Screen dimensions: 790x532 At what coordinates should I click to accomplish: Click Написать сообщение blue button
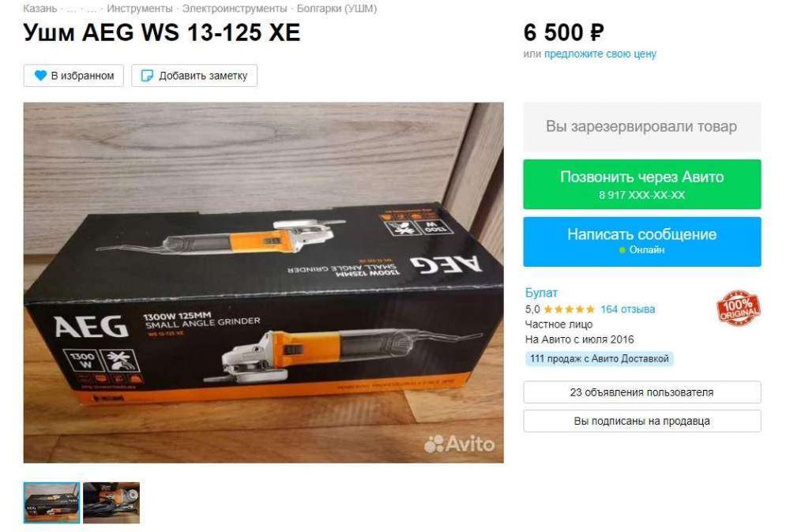(x=641, y=242)
